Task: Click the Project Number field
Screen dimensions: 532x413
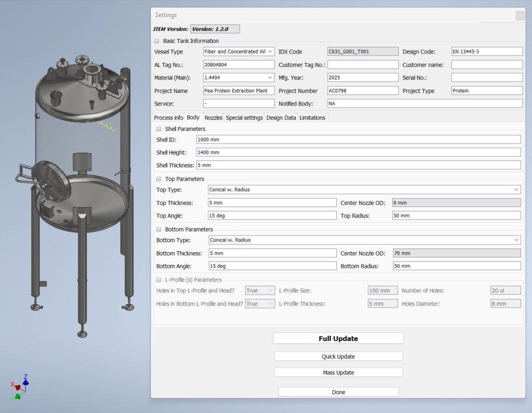Action: [363, 90]
